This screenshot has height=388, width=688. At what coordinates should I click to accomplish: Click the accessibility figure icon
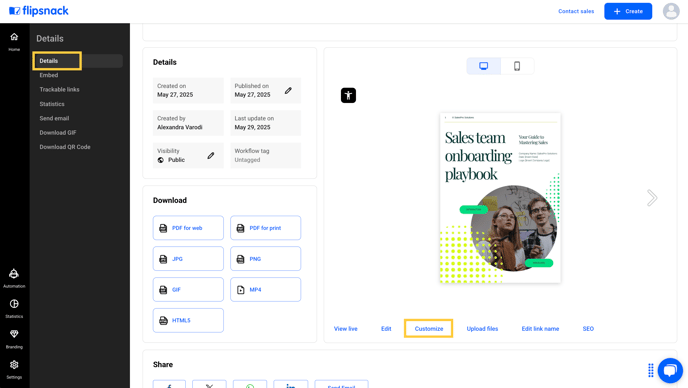pyautogui.click(x=348, y=95)
